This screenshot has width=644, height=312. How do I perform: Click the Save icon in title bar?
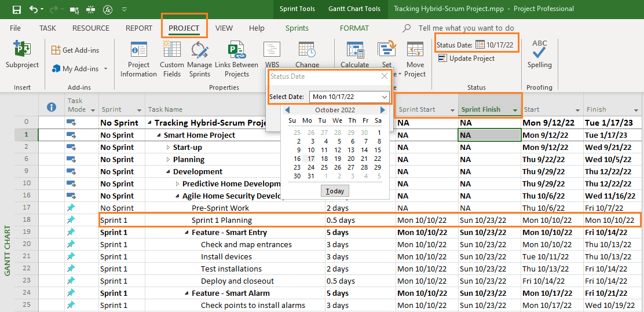tap(16, 9)
